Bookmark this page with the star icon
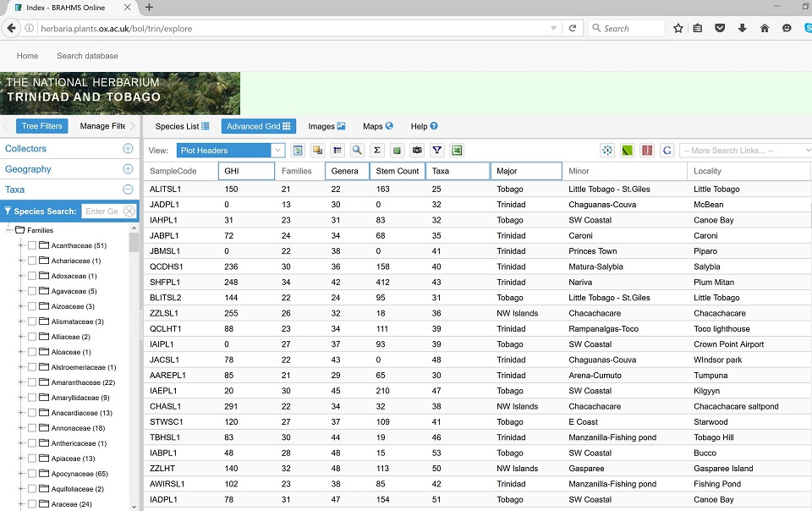This screenshot has height=511, width=812. point(678,29)
